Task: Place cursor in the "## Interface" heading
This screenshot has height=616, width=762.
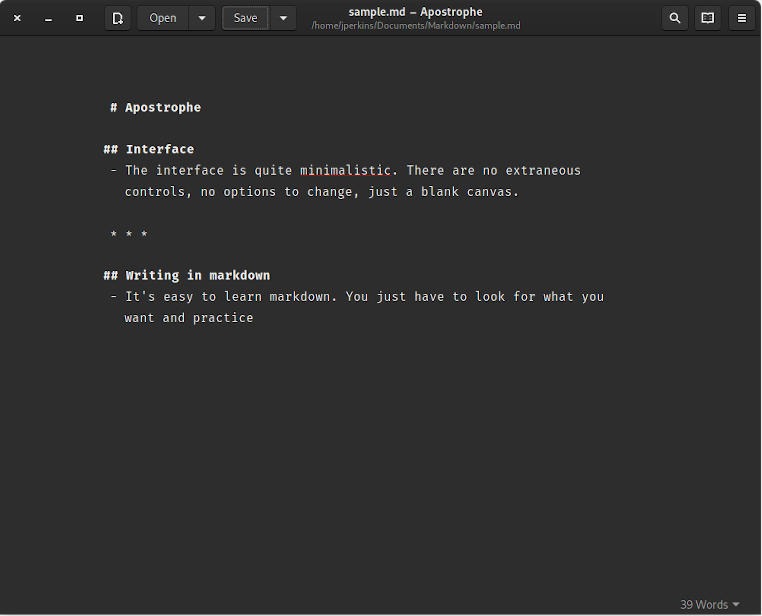Action: 159,150
